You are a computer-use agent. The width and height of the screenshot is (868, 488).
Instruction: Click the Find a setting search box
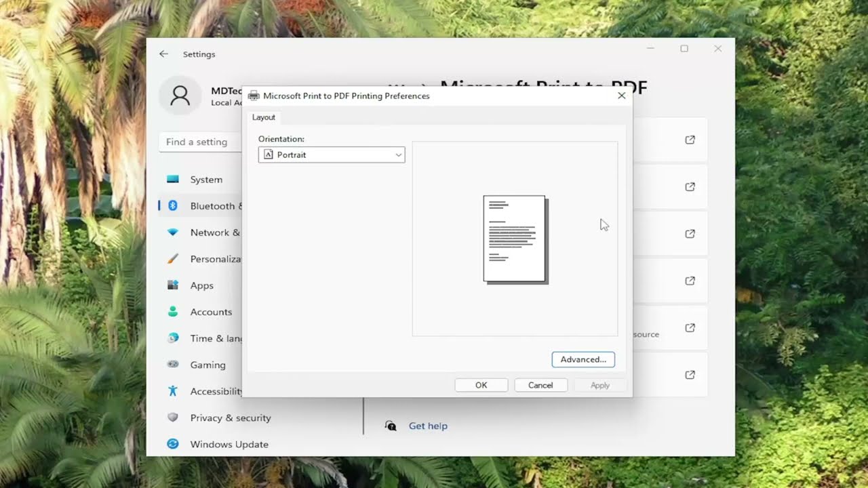[x=201, y=142]
